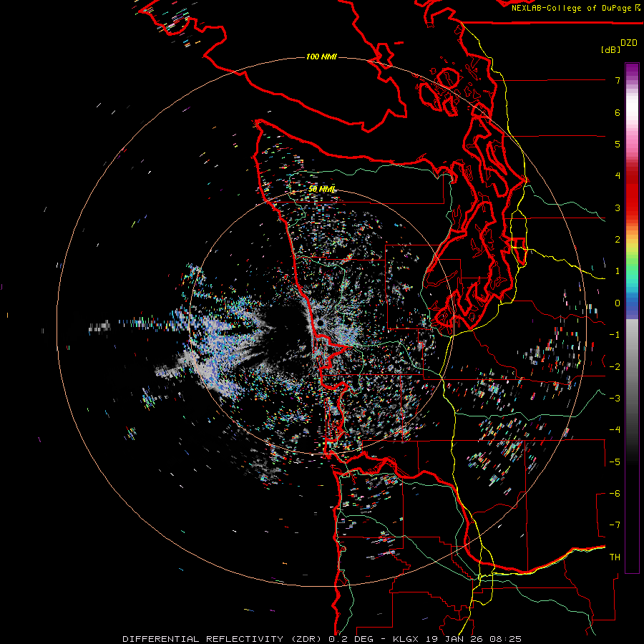Click the [dB] unit label

pyautogui.click(x=610, y=49)
